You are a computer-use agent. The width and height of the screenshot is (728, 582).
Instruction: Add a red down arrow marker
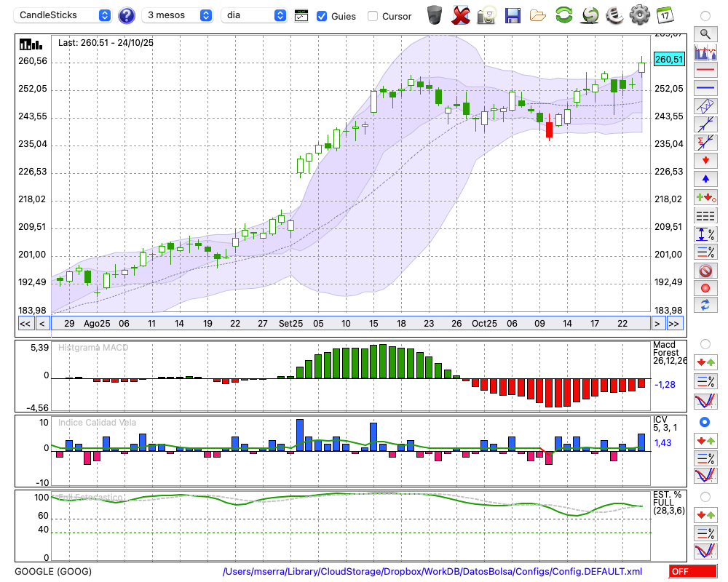point(705,160)
